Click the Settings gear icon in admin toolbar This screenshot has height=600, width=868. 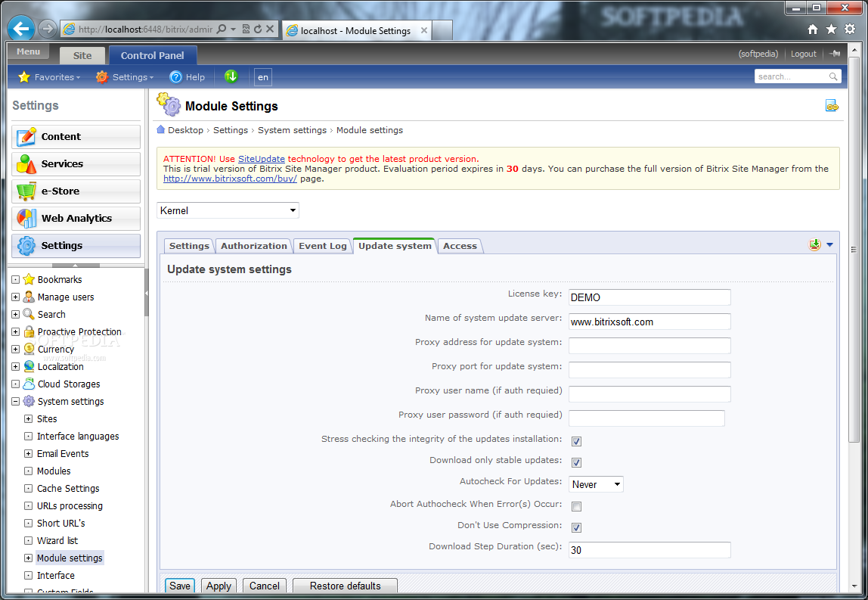click(x=102, y=77)
